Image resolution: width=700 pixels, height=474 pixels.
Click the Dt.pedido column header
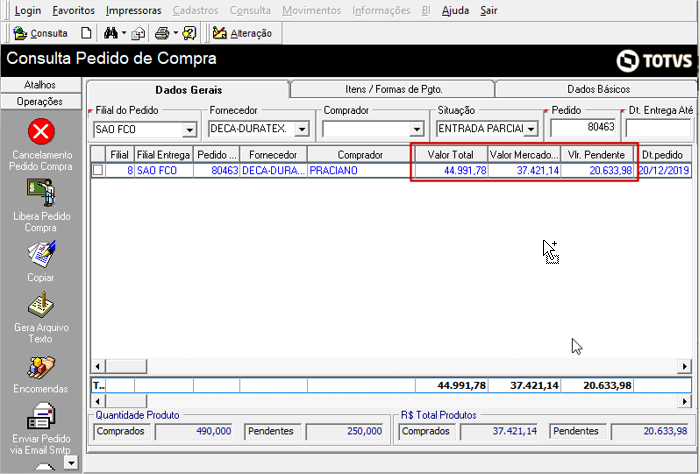[x=662, y=155]
